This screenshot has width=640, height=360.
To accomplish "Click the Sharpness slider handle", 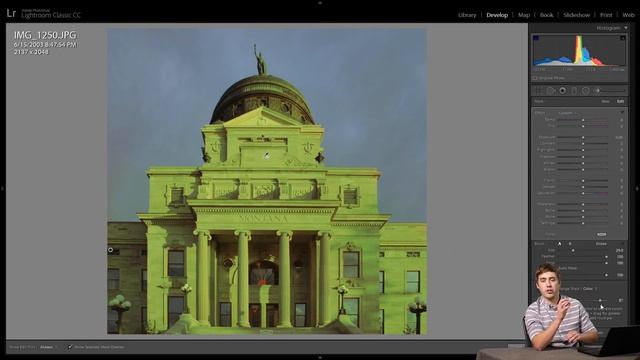I will 583,204.
